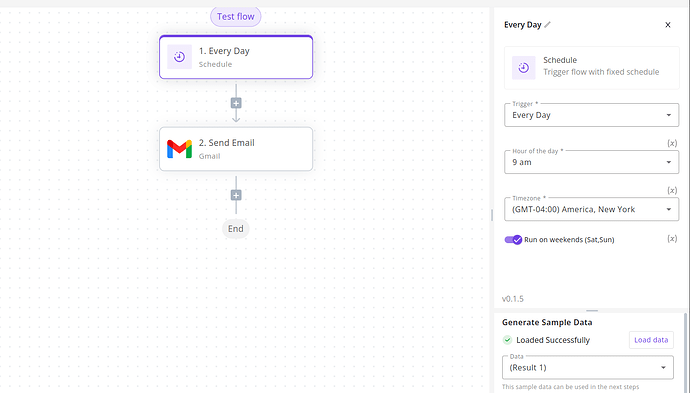The image size is (690, 393).
Task: Add a step after Every Day trigger
Action: point(236,103)
